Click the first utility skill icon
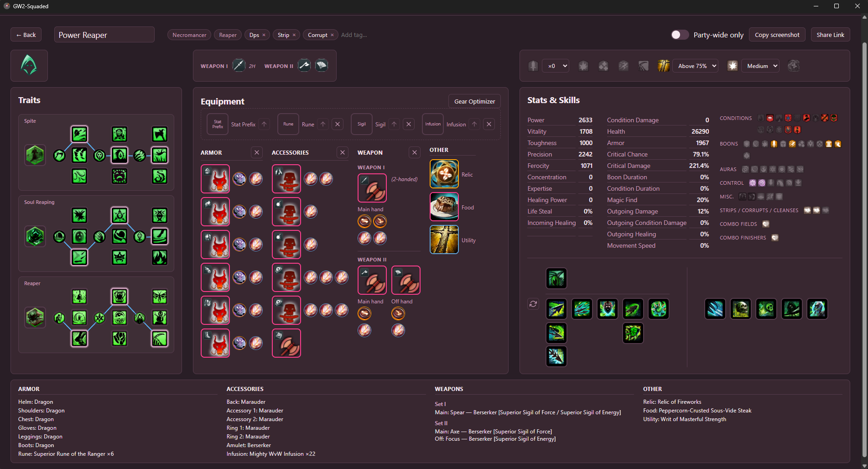Image resolution: width=868 pixels, height=469 pixels. (741, 309)
